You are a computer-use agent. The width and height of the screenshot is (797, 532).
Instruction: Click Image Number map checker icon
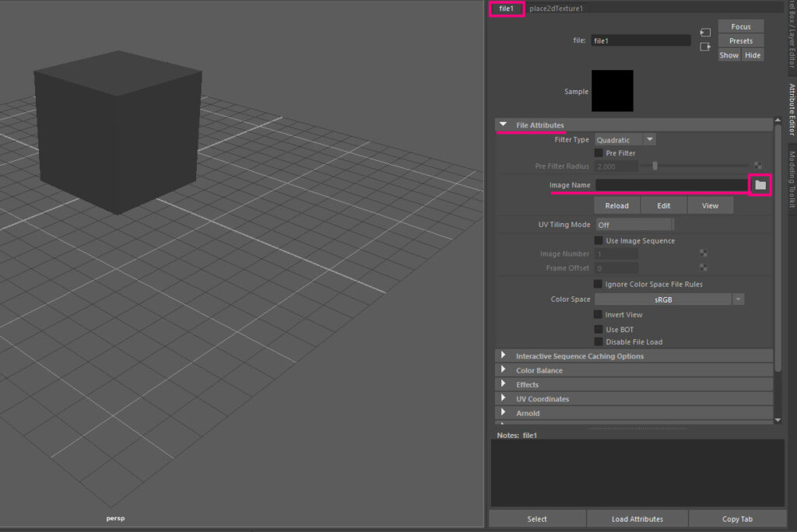[x=704, y=253]
